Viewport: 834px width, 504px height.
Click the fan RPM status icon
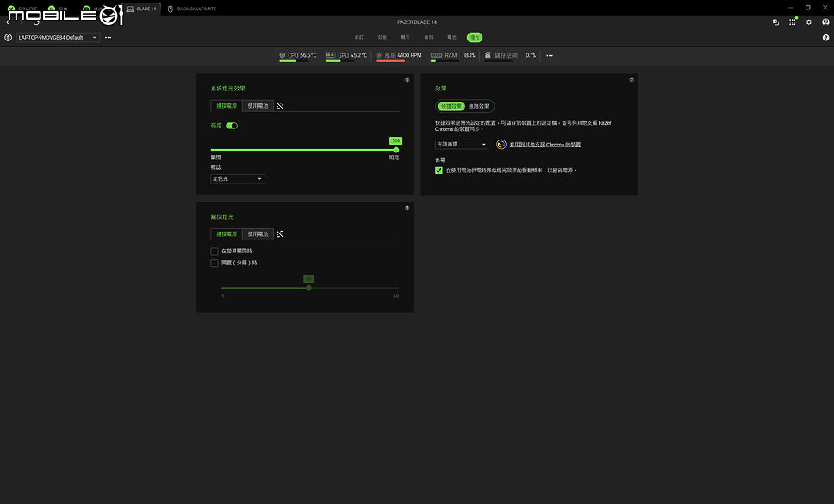click(x=379, y=55)
